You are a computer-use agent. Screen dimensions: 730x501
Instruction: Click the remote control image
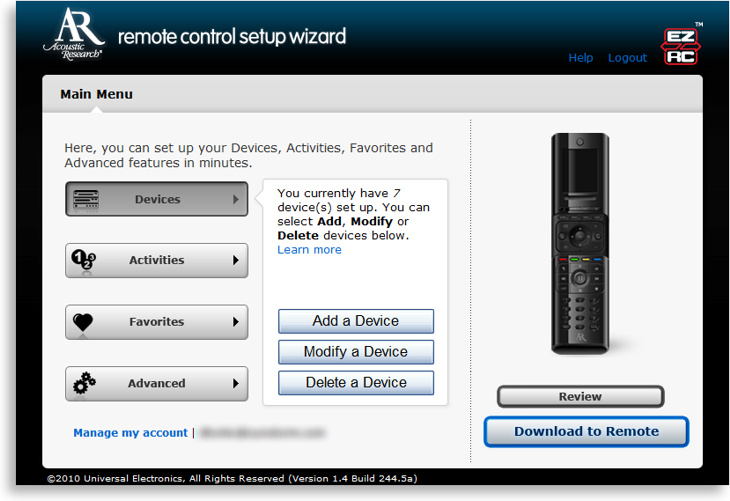pos(580,243)
